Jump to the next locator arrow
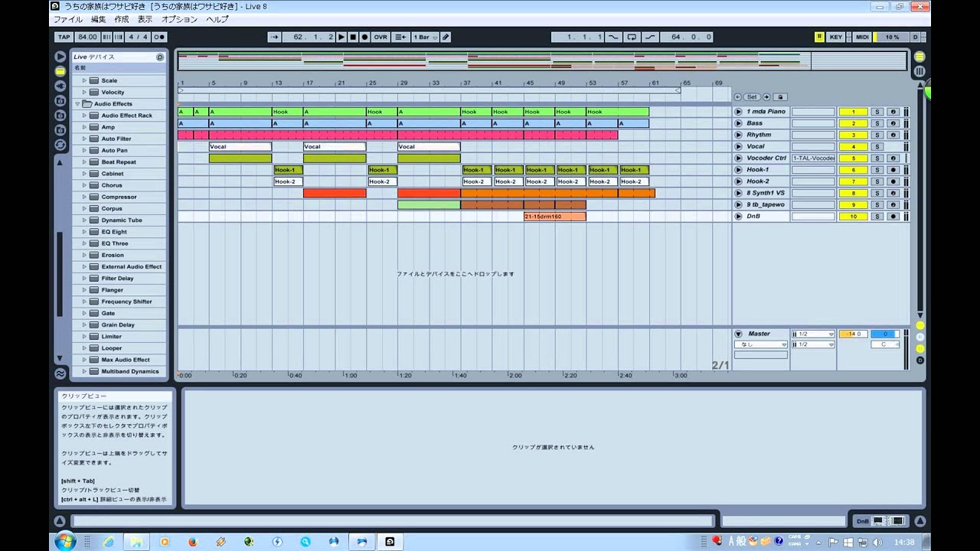 [x=766, y=97]
